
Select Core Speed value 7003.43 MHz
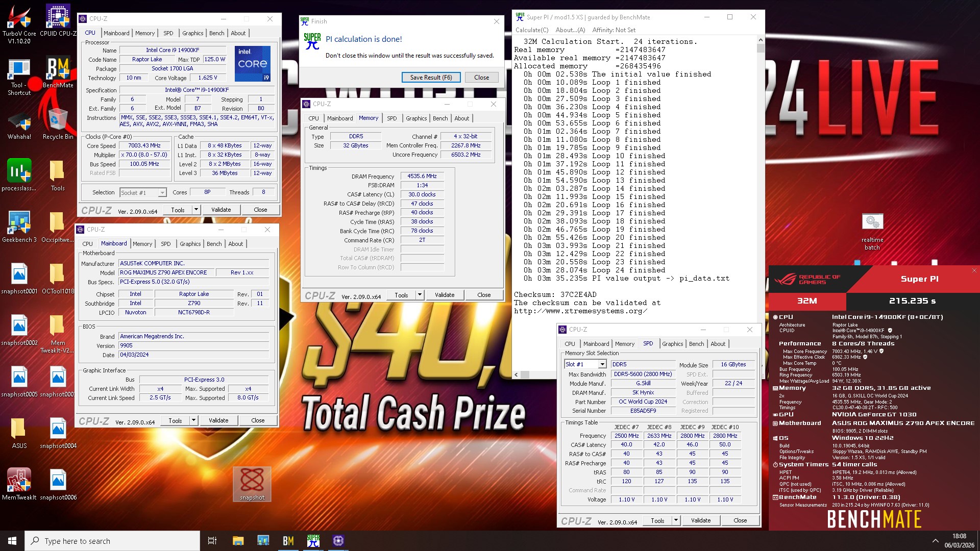tap(144, 146)
